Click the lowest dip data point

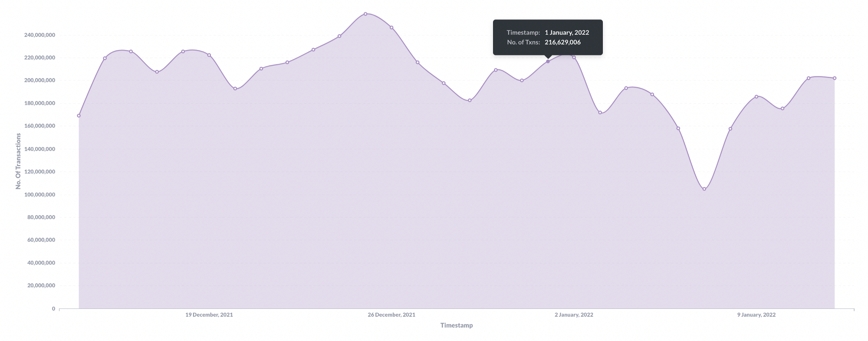point(704,189)
